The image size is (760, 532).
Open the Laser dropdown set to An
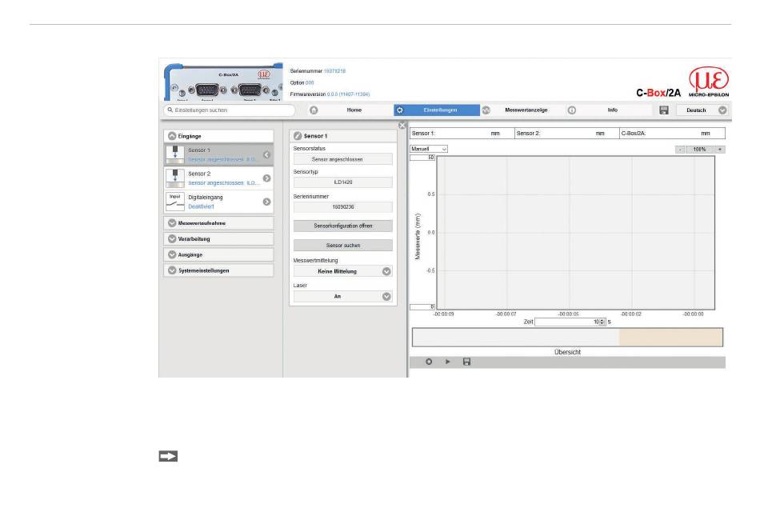(x=342, y=295)
